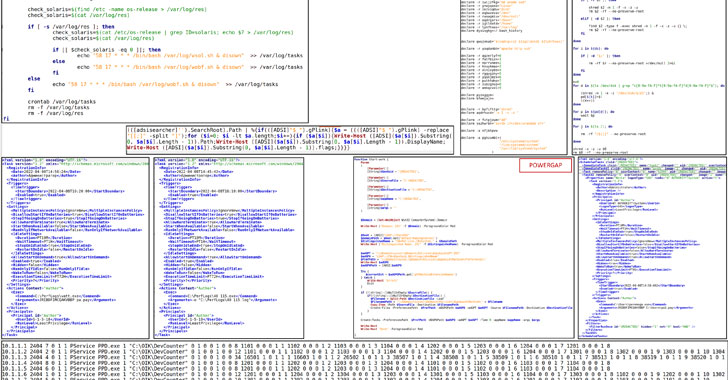Viewport: 728px width, 380px height.
Task: Open the left scheduled task XML panel
Action: tap(75, 248)
